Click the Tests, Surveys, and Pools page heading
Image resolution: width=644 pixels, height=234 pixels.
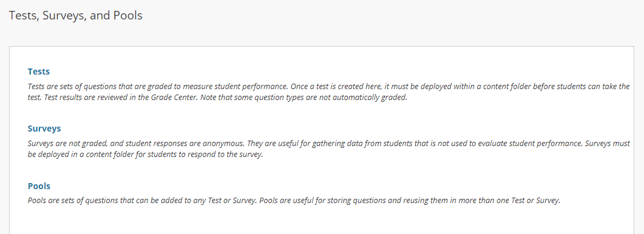(x=76, y=16)
